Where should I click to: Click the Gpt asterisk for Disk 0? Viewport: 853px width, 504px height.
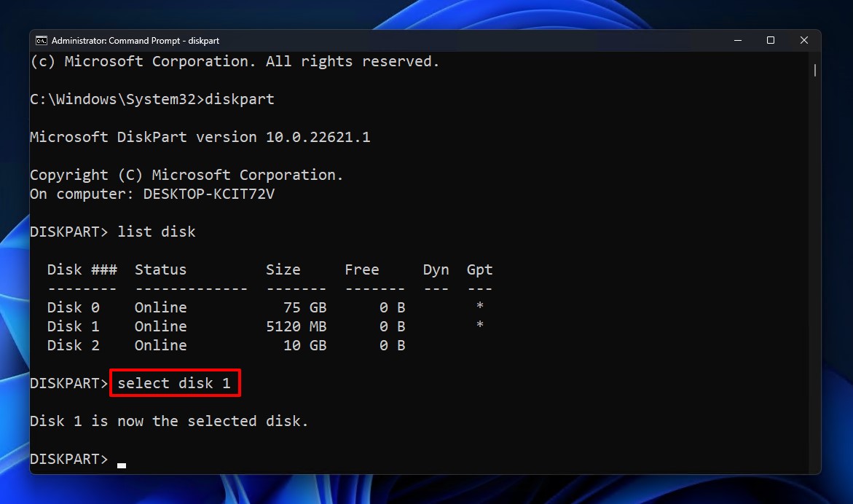pos(479,307)
